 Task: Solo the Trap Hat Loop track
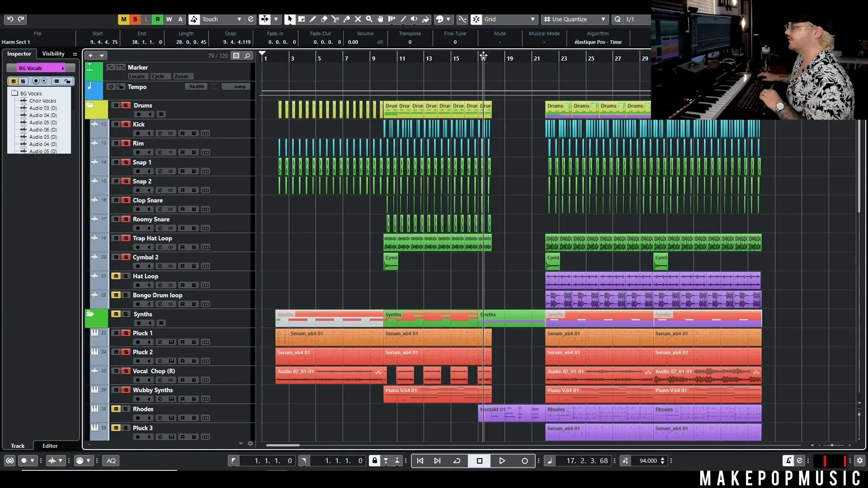pyautogui.click(x=126, y=238)
